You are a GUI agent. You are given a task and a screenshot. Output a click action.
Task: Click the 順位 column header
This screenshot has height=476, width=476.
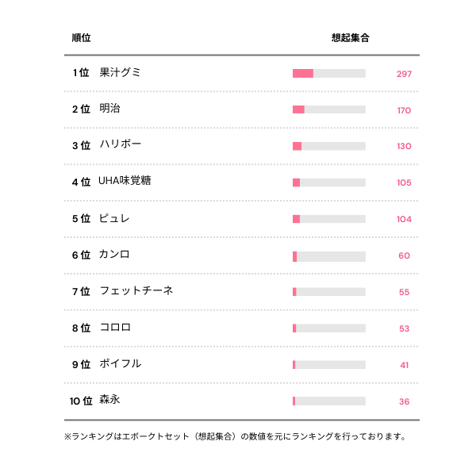81,37
